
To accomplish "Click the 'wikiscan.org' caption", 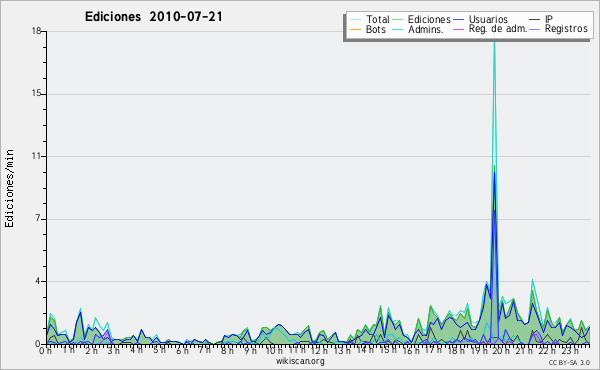I will (x=300, y=361).
